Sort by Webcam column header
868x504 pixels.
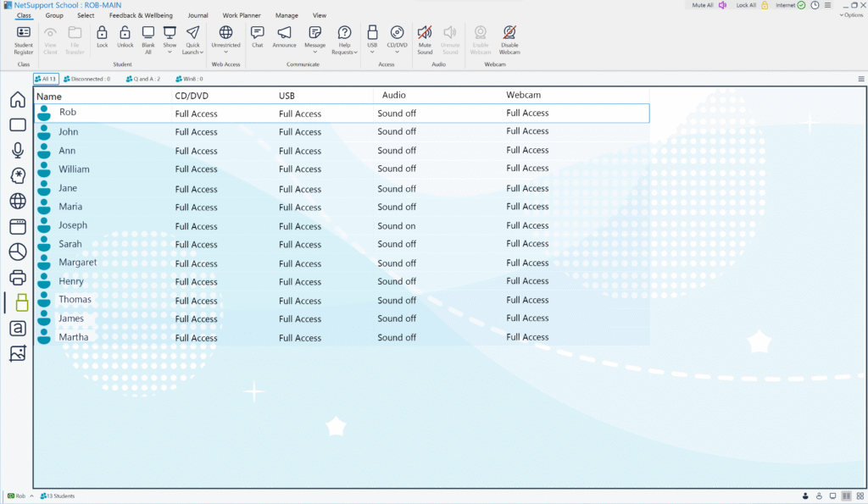[x=523, y=95]
